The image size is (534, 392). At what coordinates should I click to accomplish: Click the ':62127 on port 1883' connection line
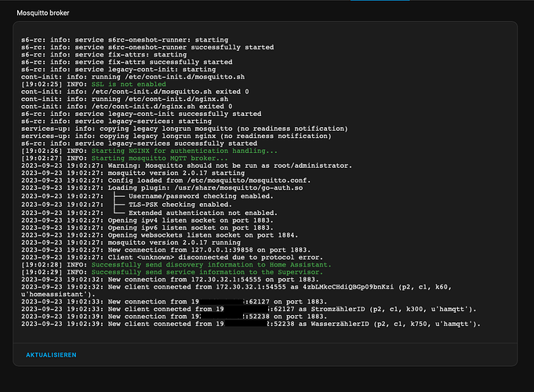click(x=174, y=302)
